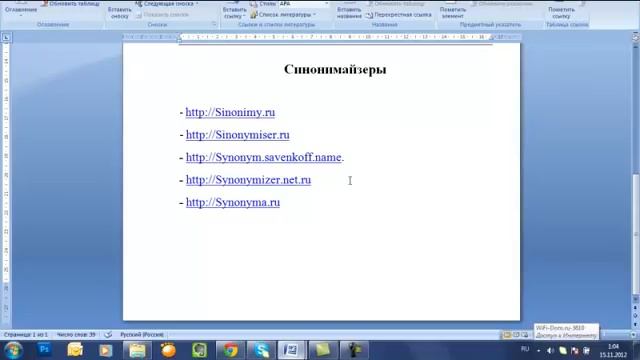The height and width of the screenshot is (360, 640).
Task: Follow the Synonym.savenkoff.name link
Action: [x=264, y=157]
